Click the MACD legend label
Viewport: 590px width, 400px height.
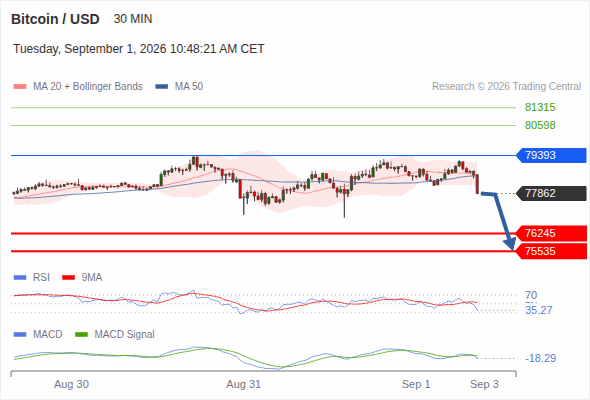47,335
